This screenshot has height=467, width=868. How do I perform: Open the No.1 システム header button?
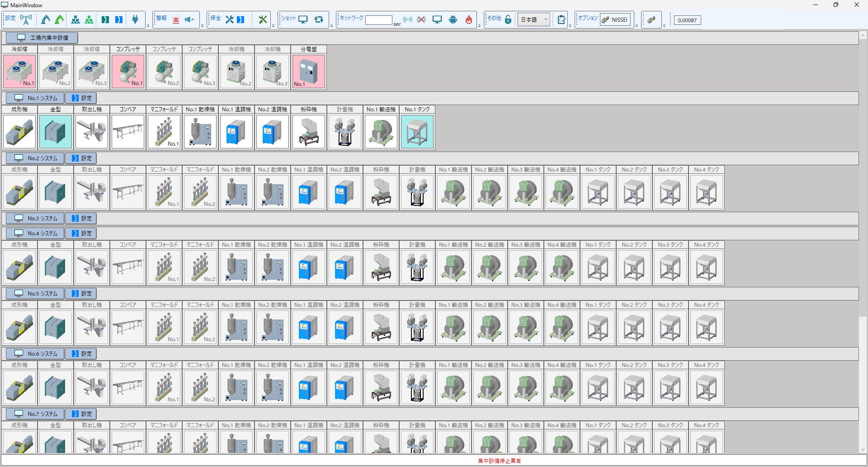click(x=35, y=98)
